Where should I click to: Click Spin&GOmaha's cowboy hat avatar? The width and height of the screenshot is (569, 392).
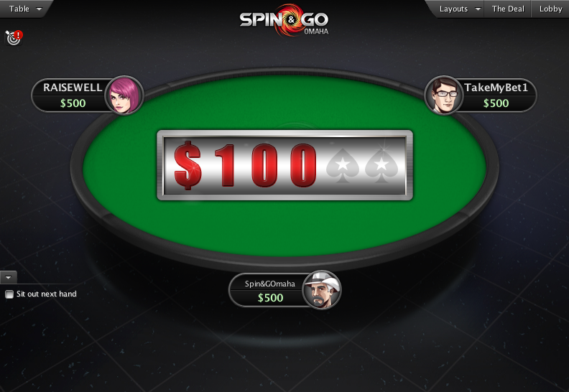322,290
